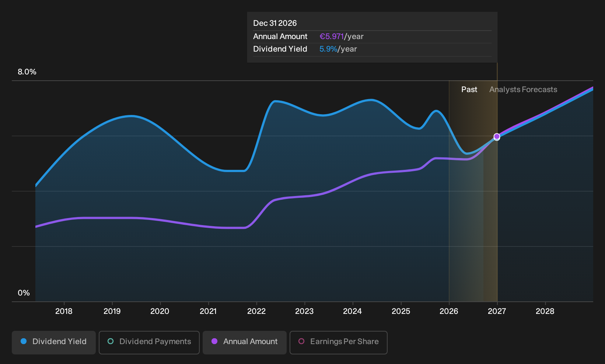Viewport: 605px width, 364px height.
Task: Click the 2027 x-axis label
Action: pyautogui.click(x=497, y=311)
